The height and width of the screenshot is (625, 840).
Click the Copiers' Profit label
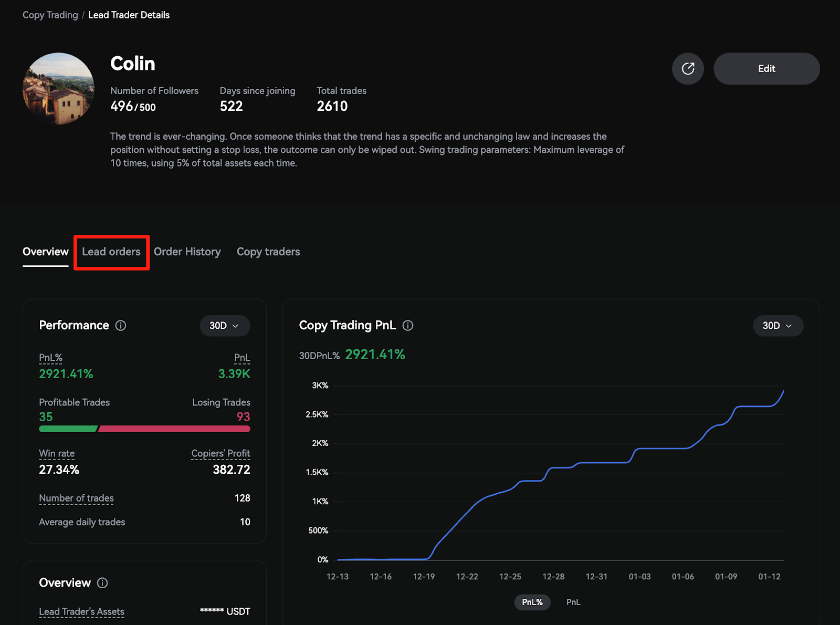(220, 453)
